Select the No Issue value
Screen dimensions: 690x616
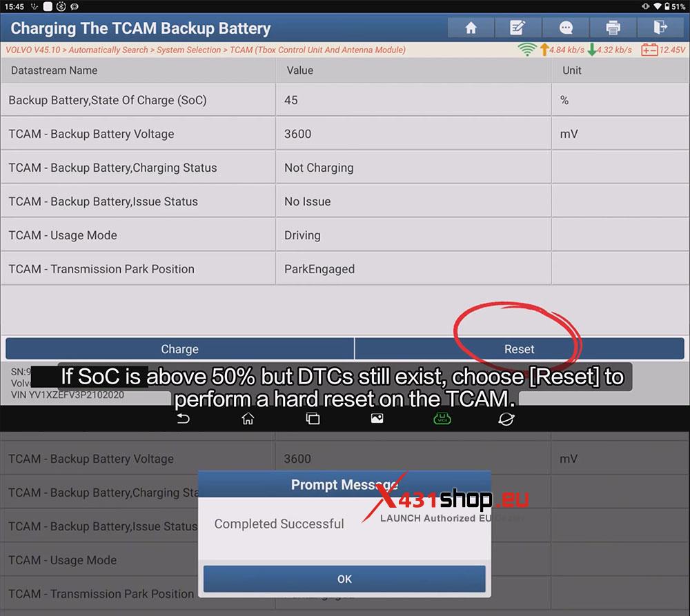click(308, 201)
